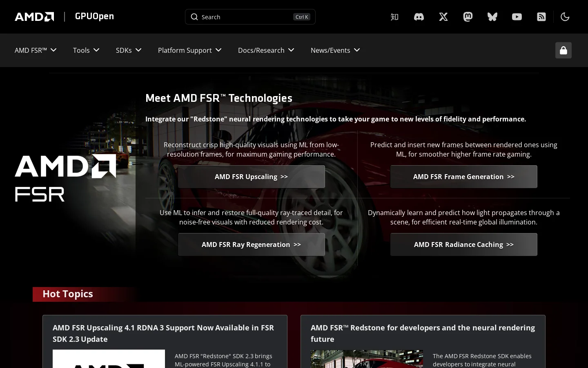Screen dimensions: 588x368
Task: Open FSR Redstone for developers article title
Action: pyautogui.click(x=423, y=333)
